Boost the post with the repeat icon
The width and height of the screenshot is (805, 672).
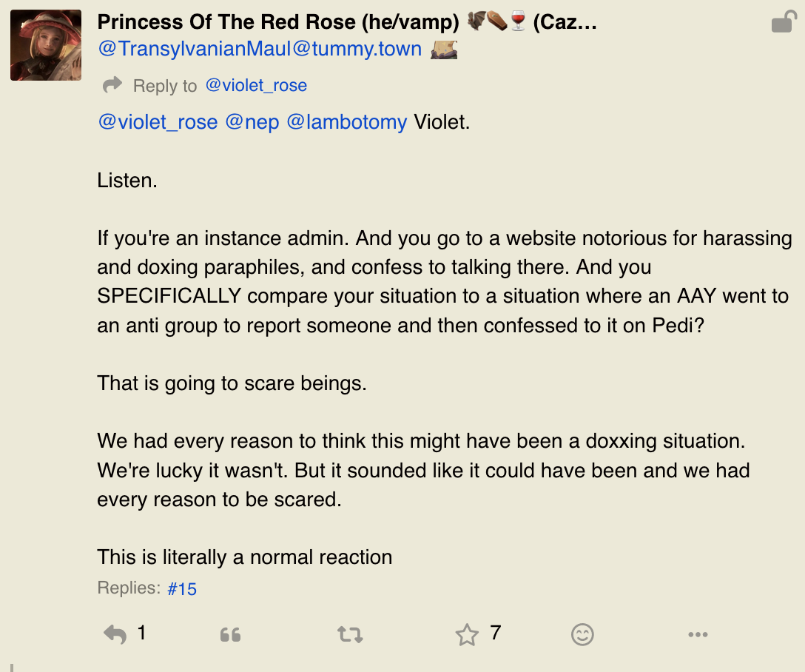(350, 634)
